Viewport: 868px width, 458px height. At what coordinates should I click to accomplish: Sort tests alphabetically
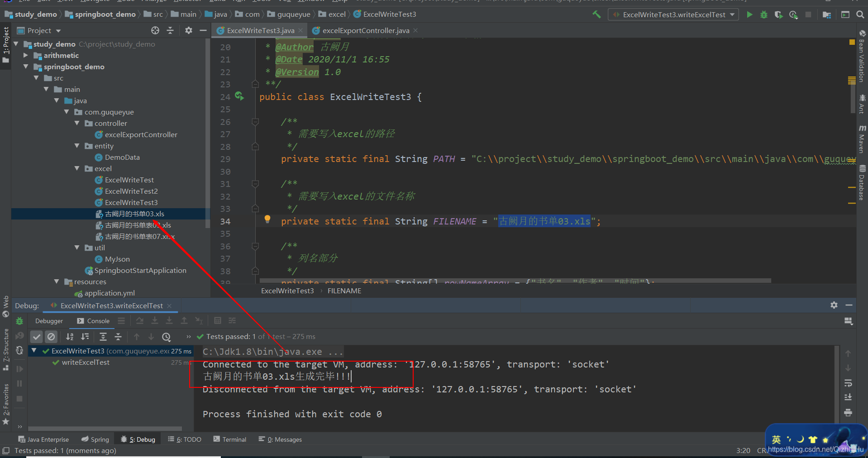tap(70, 336)
